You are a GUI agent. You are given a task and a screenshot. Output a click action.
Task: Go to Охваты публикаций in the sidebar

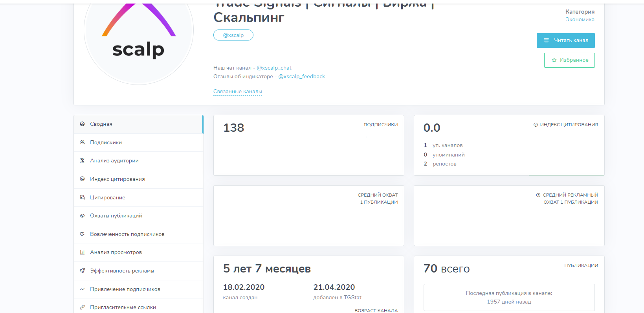[x=138, y=216]
